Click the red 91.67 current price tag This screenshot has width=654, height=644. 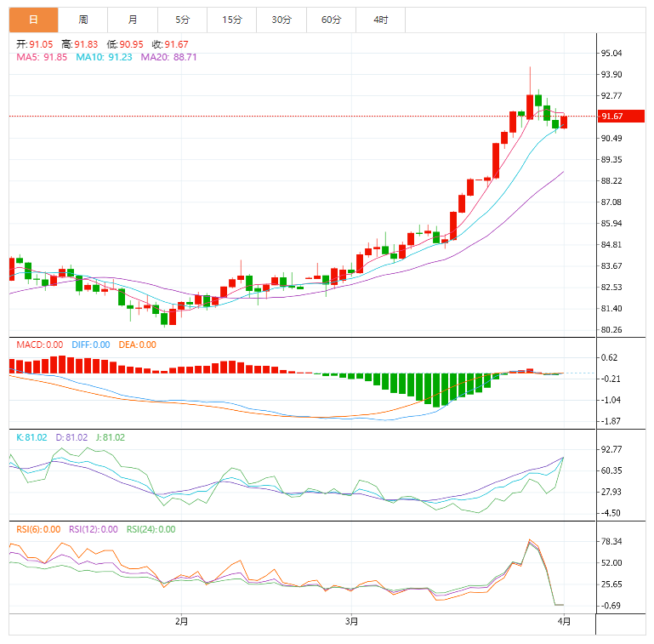click(621, 116)
